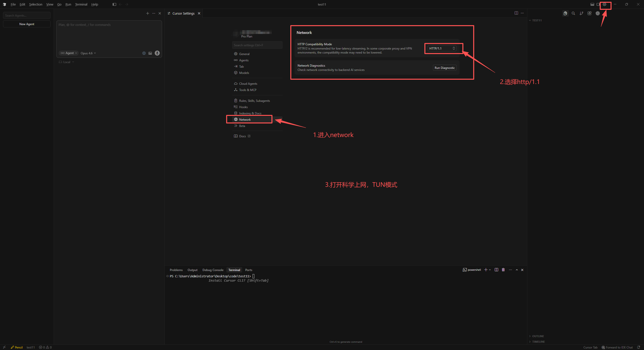Open the Local environment dropdown
Viewport: 644px width, 350px height.
pyautogui.click(x=66, y=62)
